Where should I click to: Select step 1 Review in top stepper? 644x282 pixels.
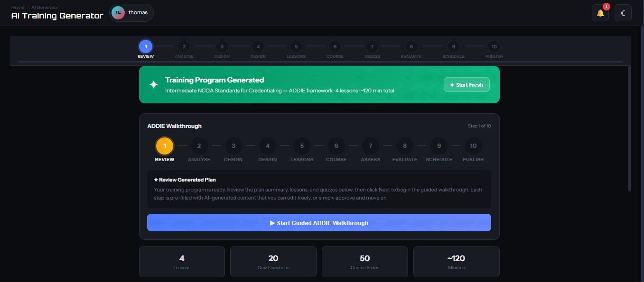pos(145,47)
